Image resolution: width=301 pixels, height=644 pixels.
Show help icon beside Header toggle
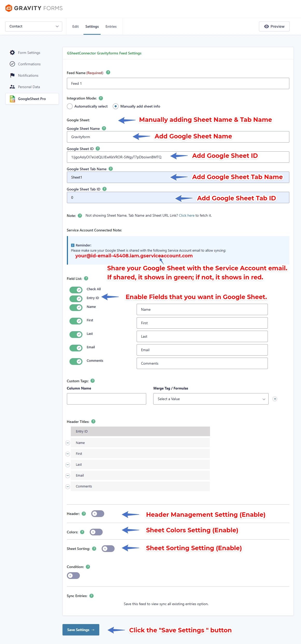pyautogui.click(x=84, y=514)
